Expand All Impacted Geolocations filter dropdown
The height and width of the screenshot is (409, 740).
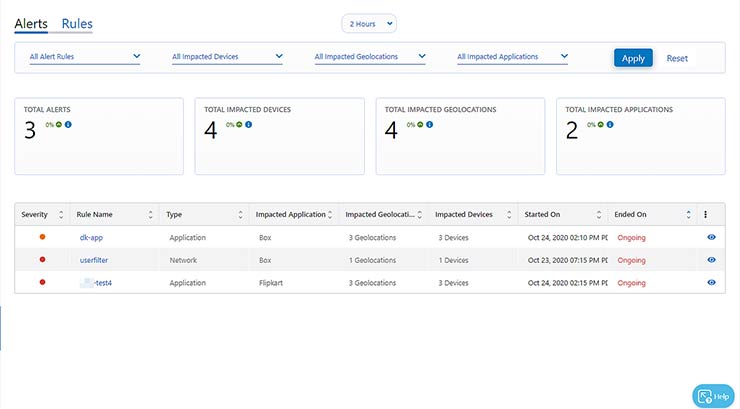370,57
